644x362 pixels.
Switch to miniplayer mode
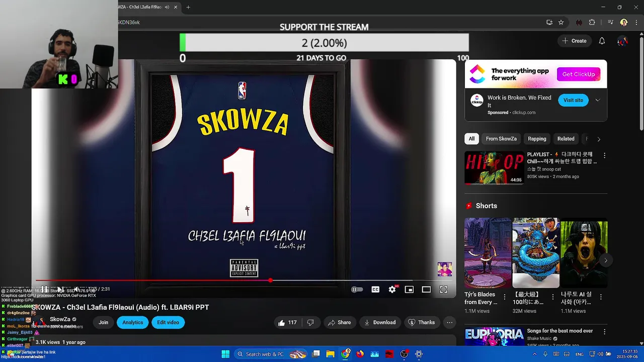point(409,290)
